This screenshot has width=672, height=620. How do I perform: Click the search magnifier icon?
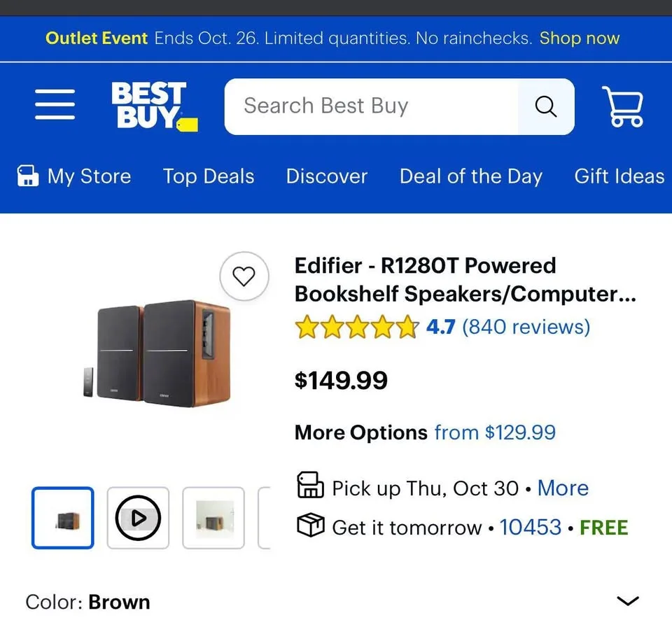click(x=545, y=106)
